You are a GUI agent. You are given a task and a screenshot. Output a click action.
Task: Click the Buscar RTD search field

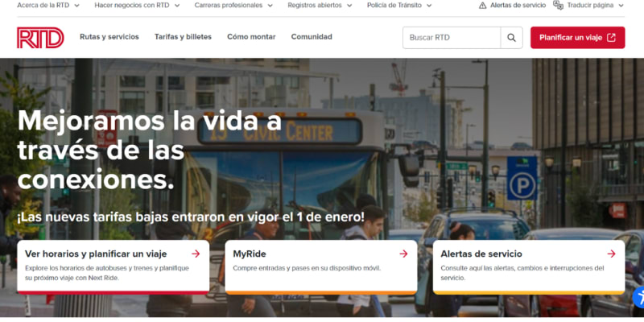tap(451, 38)
